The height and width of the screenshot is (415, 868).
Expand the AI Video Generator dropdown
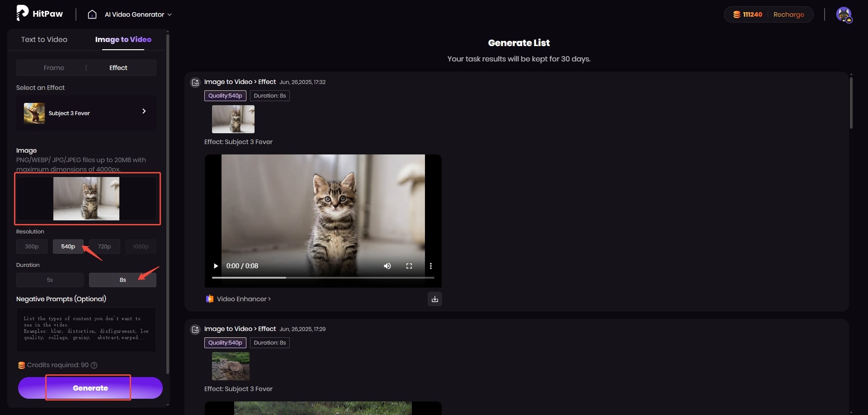[x=138, y=14]
